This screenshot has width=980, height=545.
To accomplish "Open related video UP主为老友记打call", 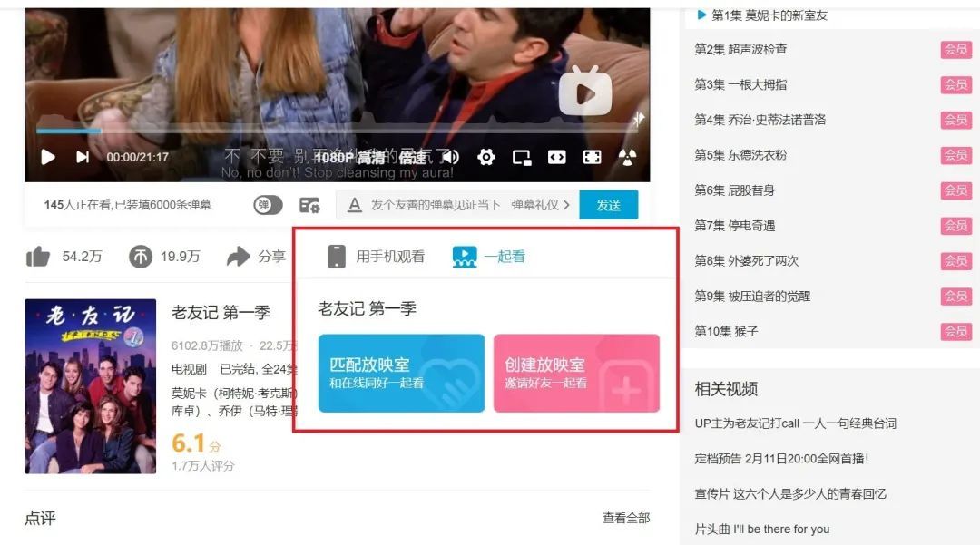I will point(796,423).
